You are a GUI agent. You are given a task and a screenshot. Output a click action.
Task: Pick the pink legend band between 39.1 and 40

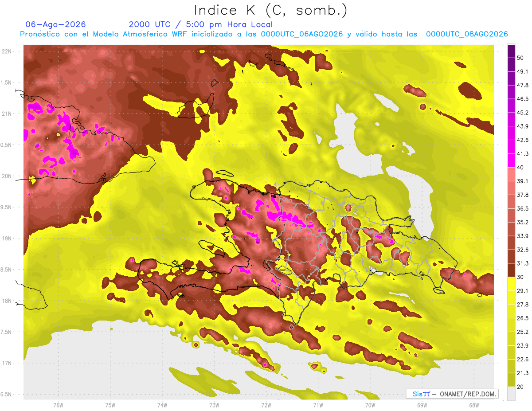point(512,174)
